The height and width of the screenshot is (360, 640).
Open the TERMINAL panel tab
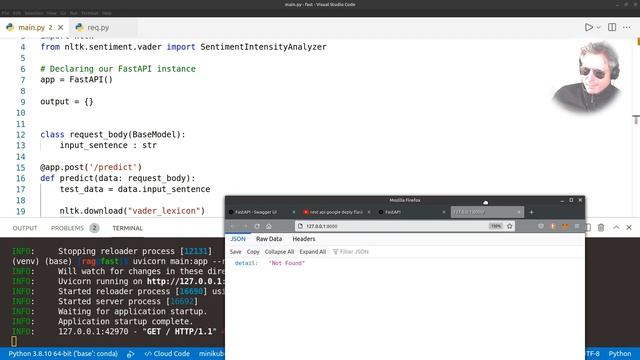point(127,228)
